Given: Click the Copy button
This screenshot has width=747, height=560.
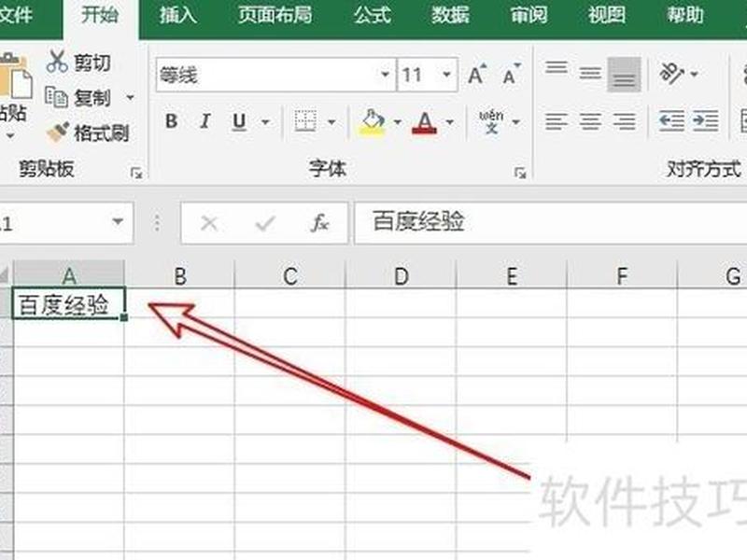Looking at the screenshot, I should coord(78,98).
